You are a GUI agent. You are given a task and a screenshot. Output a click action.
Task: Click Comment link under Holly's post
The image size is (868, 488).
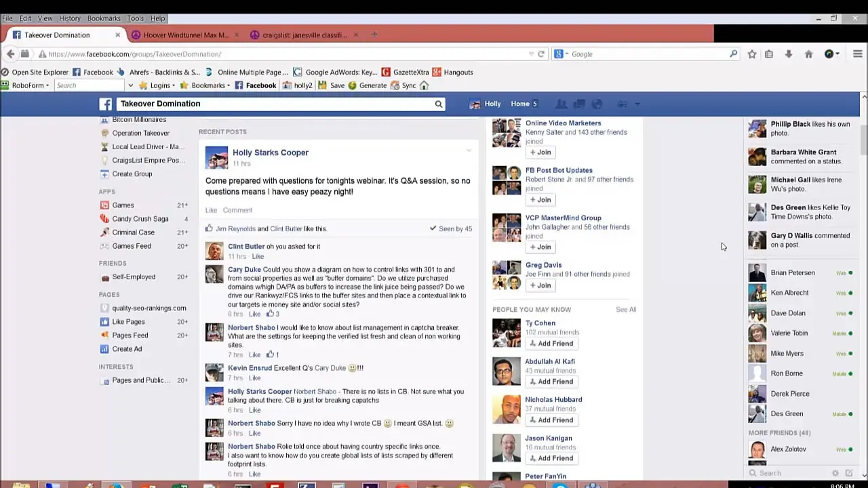tap(237, 210)
